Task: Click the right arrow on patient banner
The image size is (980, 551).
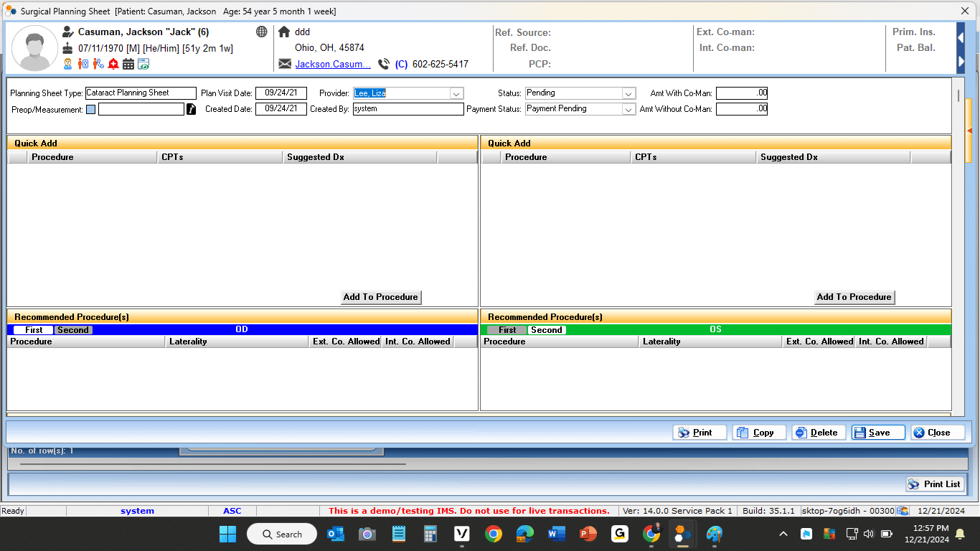Action: point(961,62)
